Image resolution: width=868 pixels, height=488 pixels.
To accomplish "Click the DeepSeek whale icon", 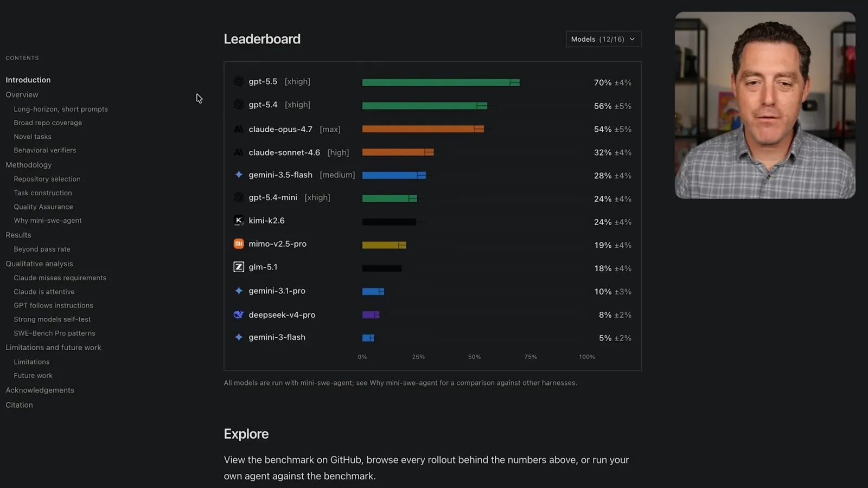I will click(239, 314).
